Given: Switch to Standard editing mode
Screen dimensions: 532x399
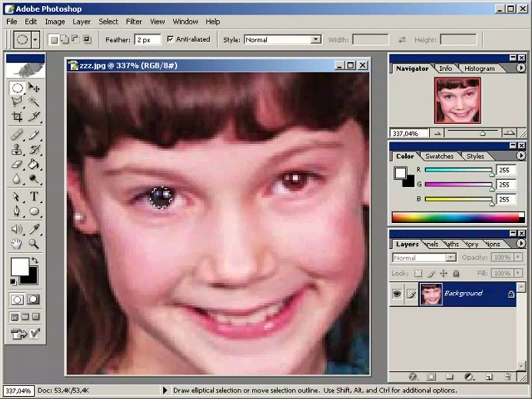Looking at the screenshot, I should point(17,299).
